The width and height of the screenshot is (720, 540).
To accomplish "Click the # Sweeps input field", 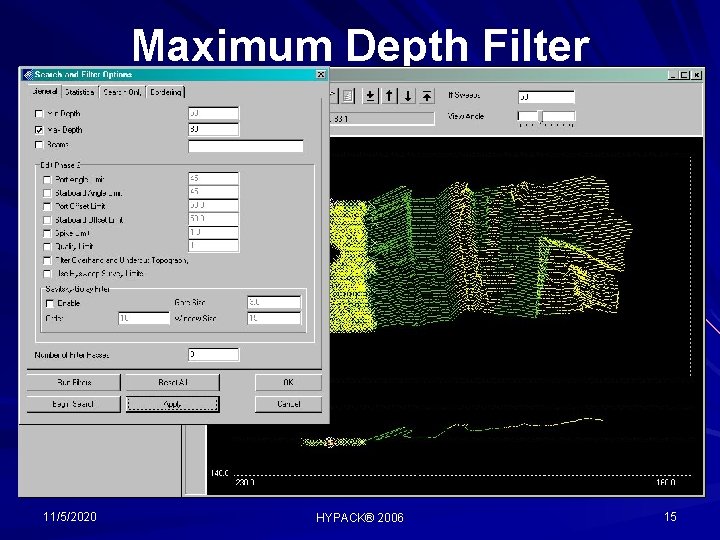I will coord(546,97).
